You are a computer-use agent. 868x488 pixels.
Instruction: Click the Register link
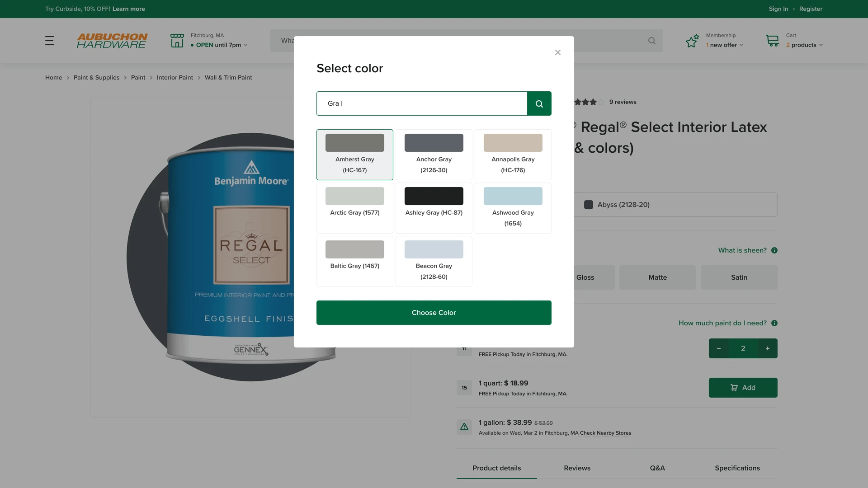(x=811, y=9)
